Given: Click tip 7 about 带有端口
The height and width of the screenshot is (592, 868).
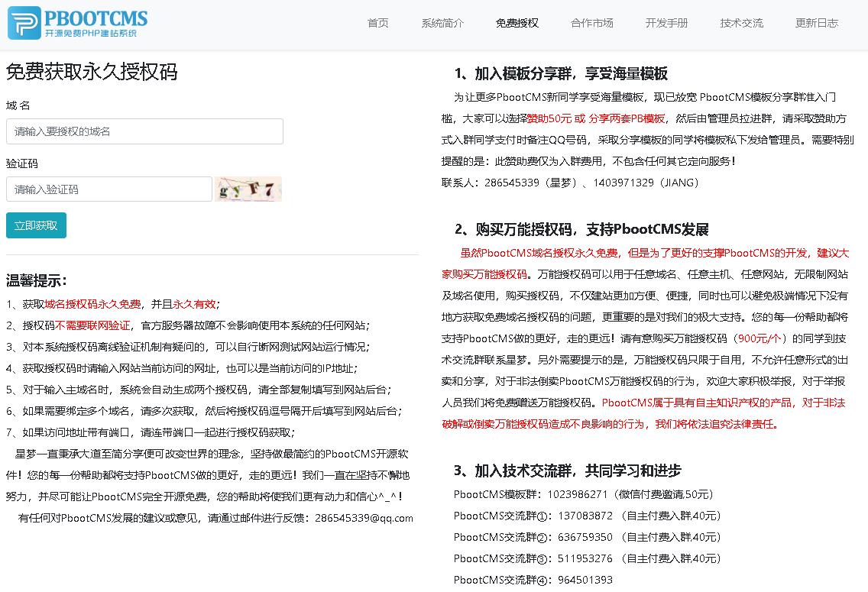Looking at the screenshot, I should tap(151, 432).
